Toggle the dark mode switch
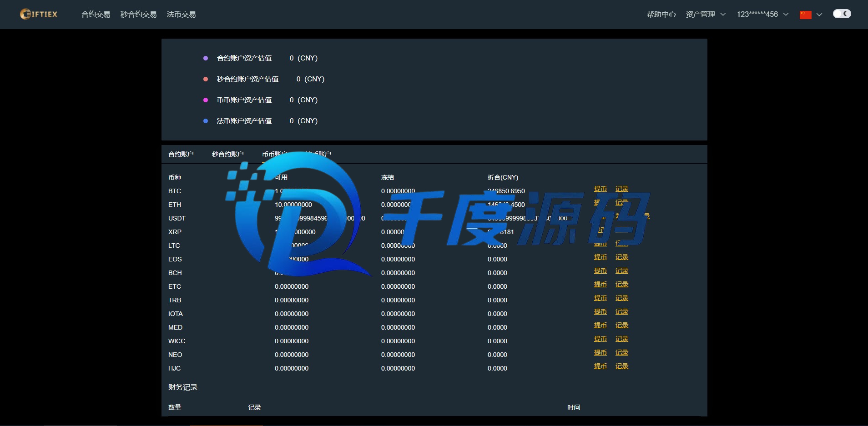868x426 pixels. 842,14
